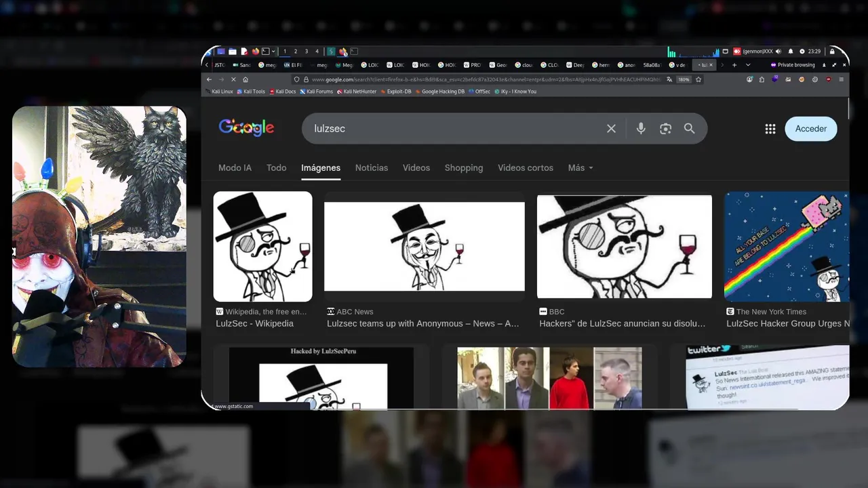Screen dimensions: 868x488
Task: Switch to the Sand browser tab
Action: coord(242,65)
